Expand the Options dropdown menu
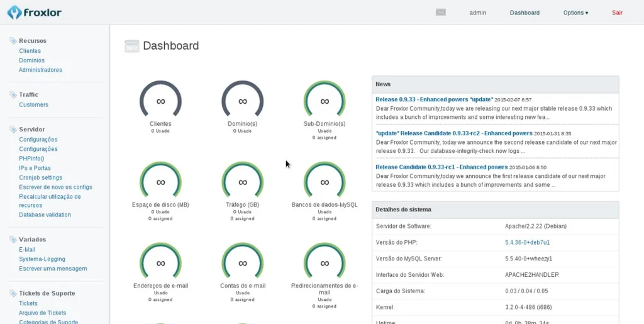Image resolution: width=644 pixels, height=324 pixels. pos(575,13)
